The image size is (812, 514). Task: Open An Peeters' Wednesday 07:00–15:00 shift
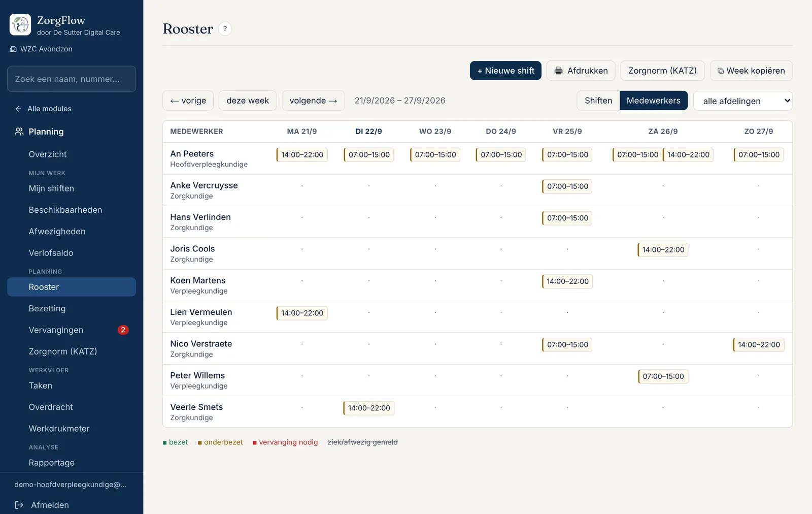[x=435, y=155]
